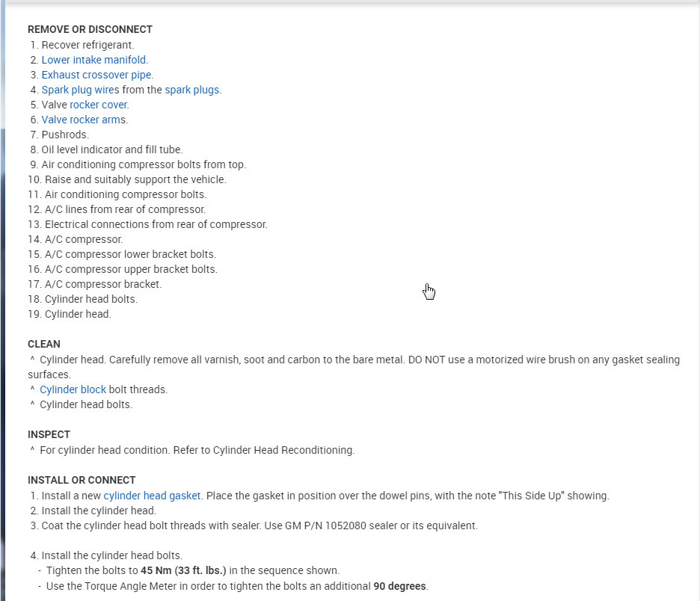Click the bold 45 Nm torque value

[x=183, y=570]
